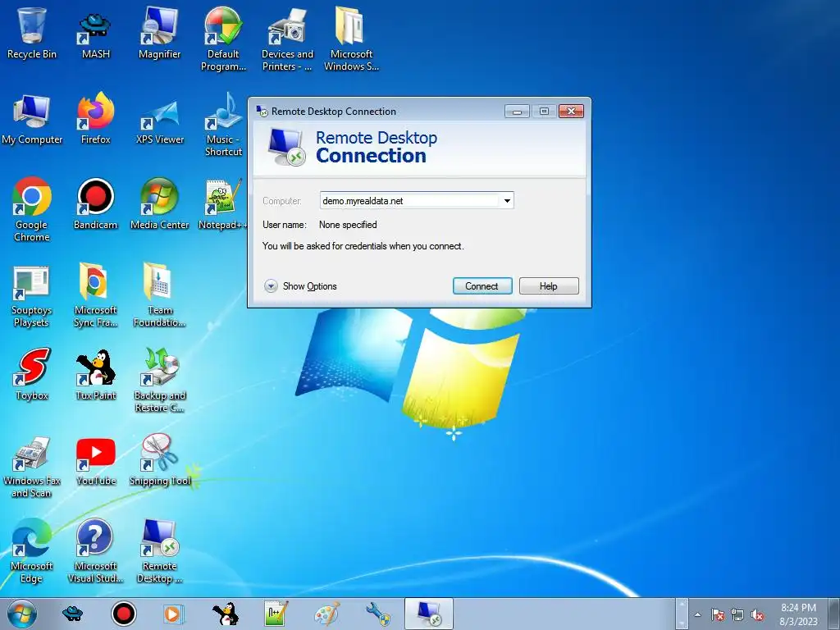840x630 pixels.
Task: Show hidden tray icons arrow
Action: [697, 615]
